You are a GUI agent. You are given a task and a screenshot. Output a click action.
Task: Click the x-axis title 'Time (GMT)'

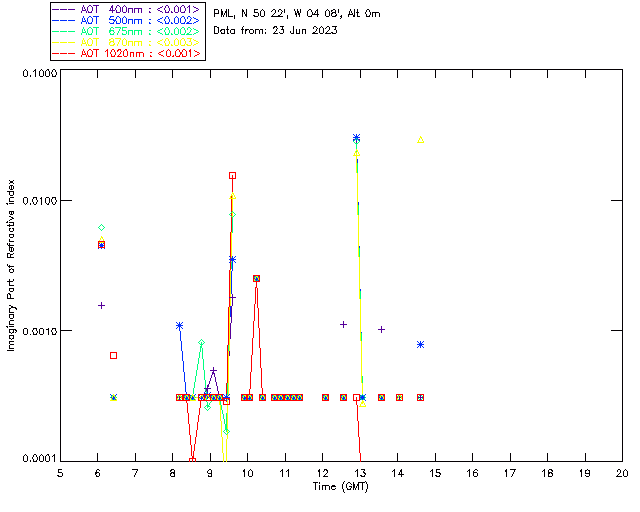coord(340,487)
